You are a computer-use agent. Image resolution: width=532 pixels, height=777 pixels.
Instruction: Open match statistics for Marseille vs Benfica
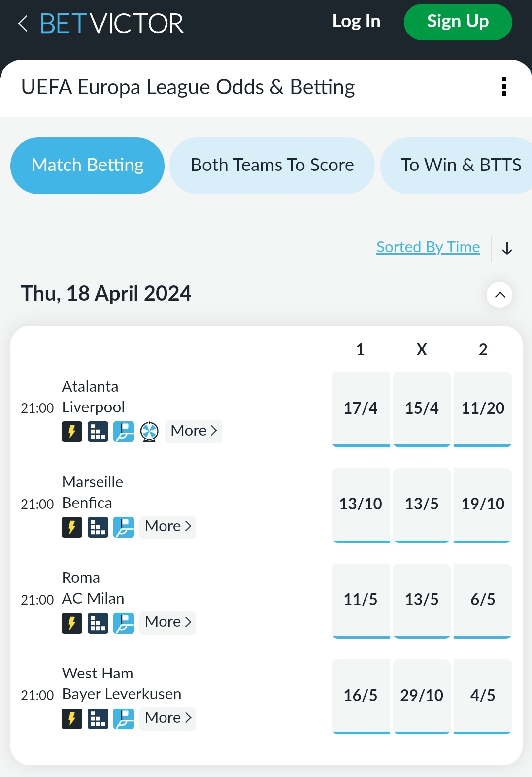tap(98, 526)
